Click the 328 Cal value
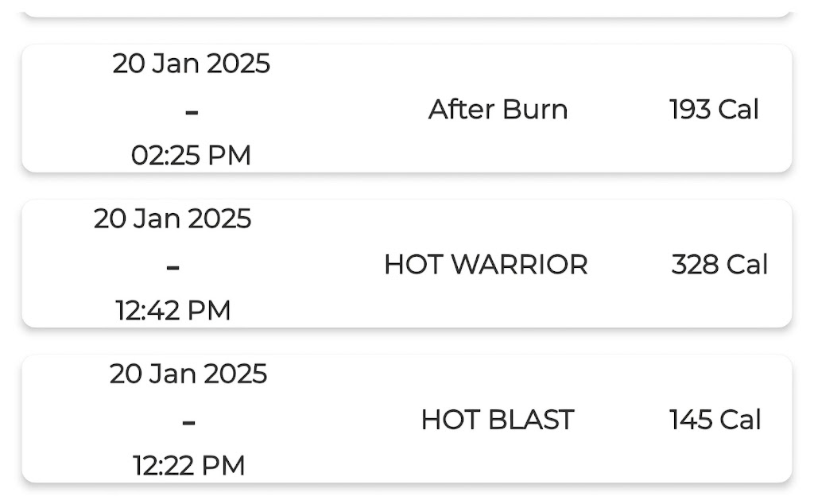 (x=719, y=264)
